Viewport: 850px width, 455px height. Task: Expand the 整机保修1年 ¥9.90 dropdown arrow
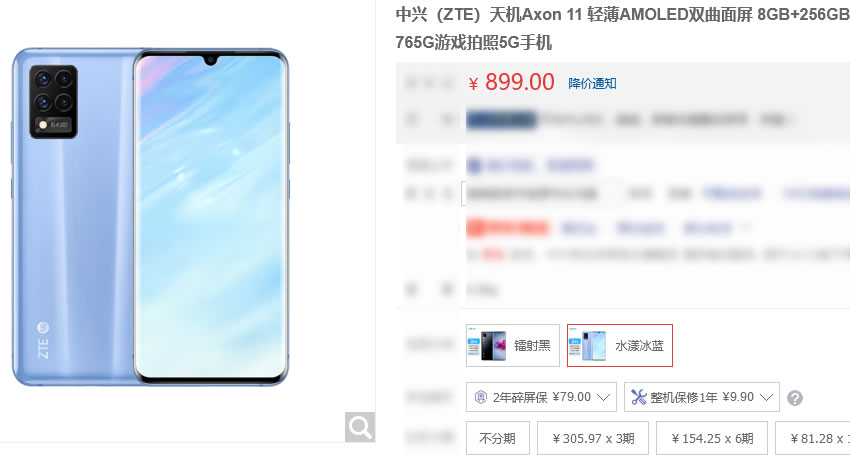click(x=766, y=398)
